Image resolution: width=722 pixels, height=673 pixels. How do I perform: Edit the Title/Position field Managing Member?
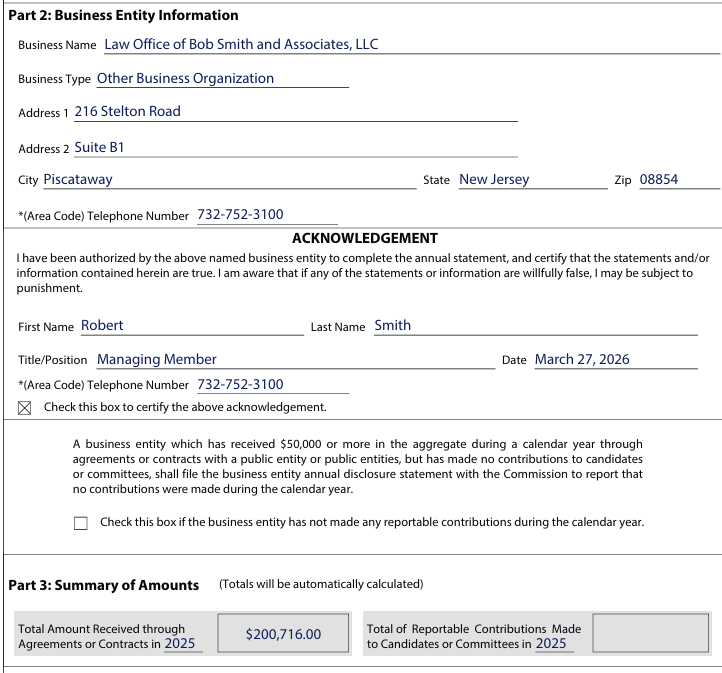(296, 359)
